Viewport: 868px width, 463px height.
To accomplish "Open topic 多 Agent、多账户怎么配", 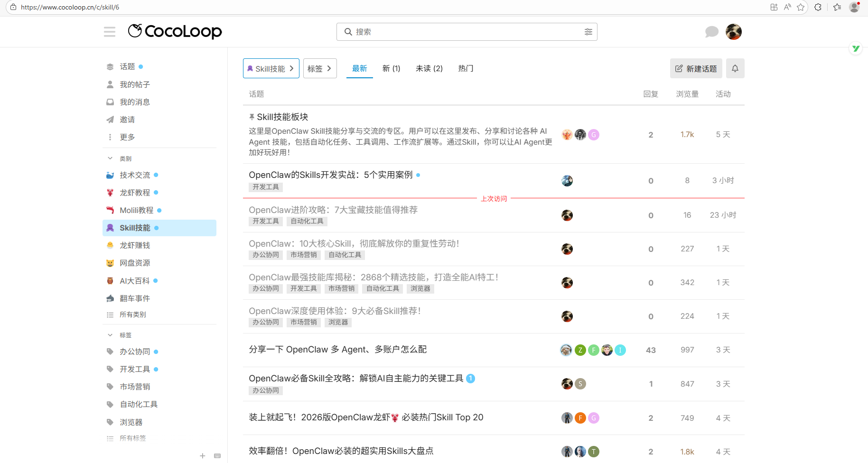I will click(x=337, y=350).
